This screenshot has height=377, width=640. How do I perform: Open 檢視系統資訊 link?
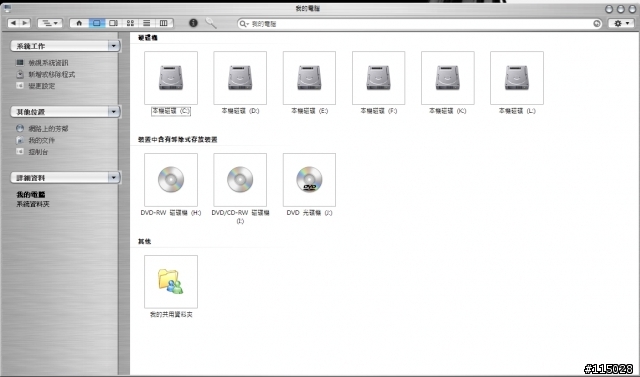[48, 63]
